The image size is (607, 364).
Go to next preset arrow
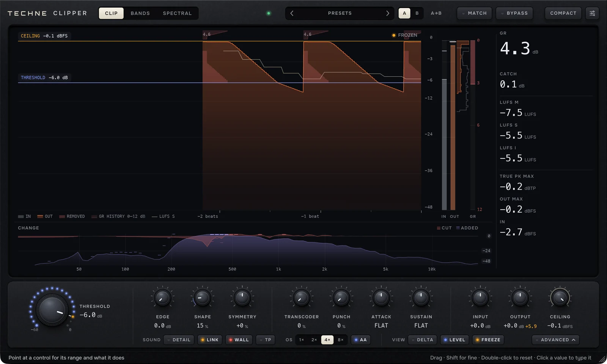(387, 13)
